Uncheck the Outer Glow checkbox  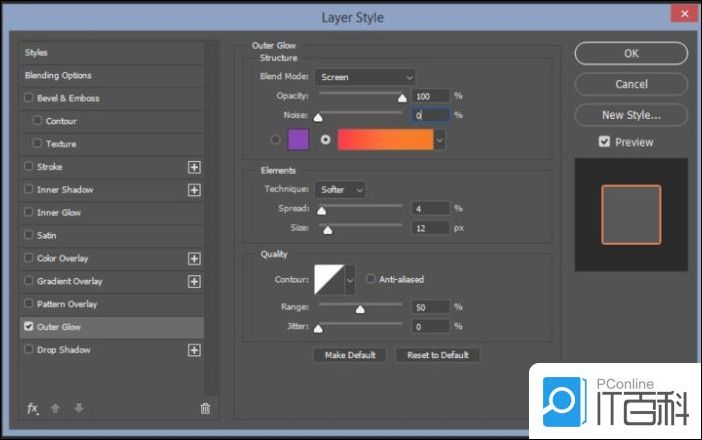pos(29,326)
